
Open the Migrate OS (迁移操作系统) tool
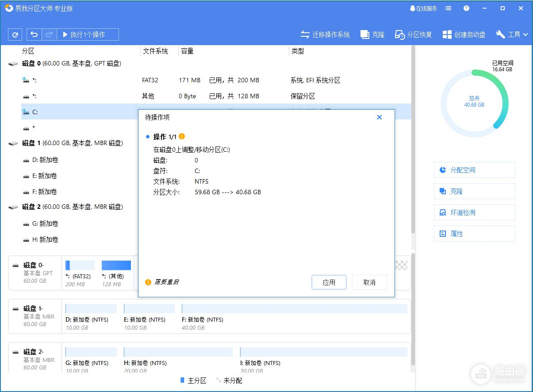[x=325, y=35]
